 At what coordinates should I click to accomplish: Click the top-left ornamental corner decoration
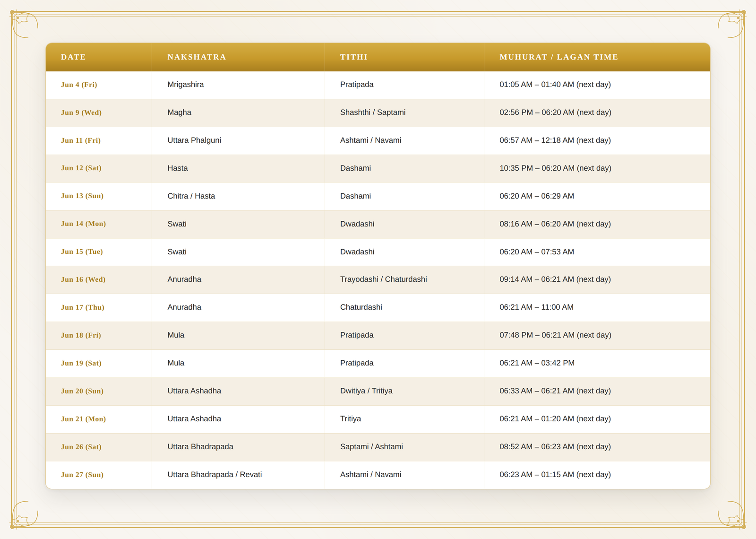[x=24, y=25]
